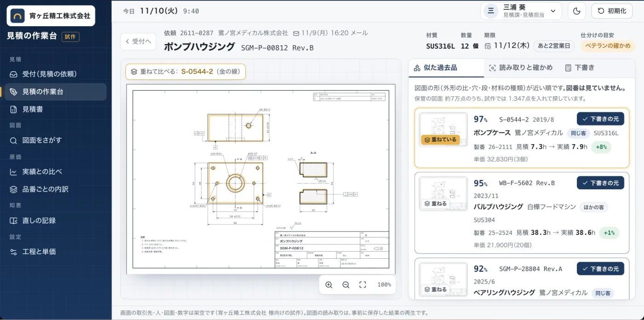The width and height of the screenshot is (644, 320).
Task: Open 受付(見積の依頼) in the sidebar
Action: 56,74
